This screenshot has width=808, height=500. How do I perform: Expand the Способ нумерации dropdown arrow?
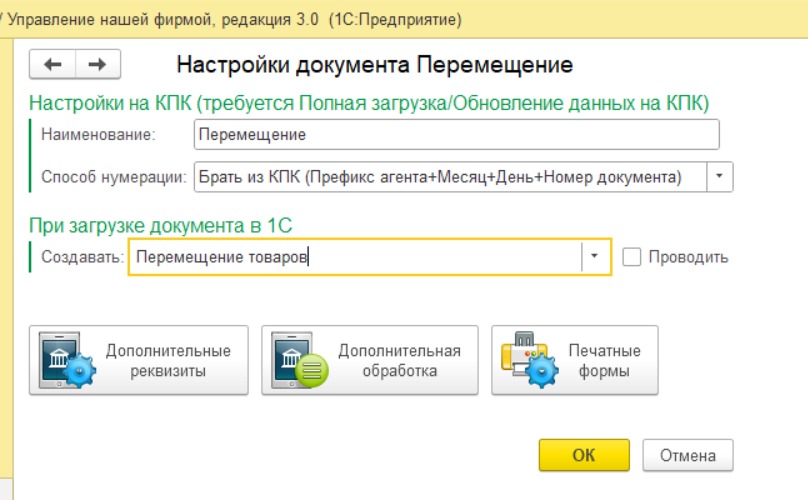coord(721,177)
